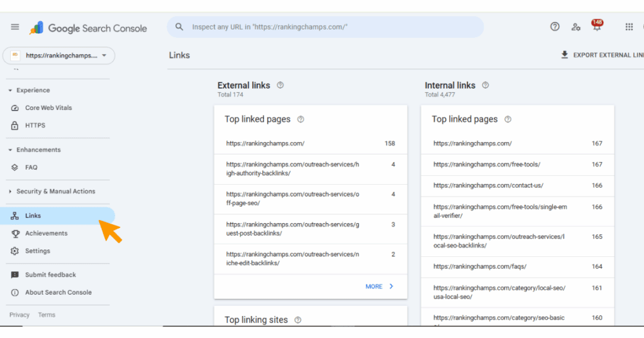Click the help icon beside External links
Screen dimensions: 644x338
[280, 85]
